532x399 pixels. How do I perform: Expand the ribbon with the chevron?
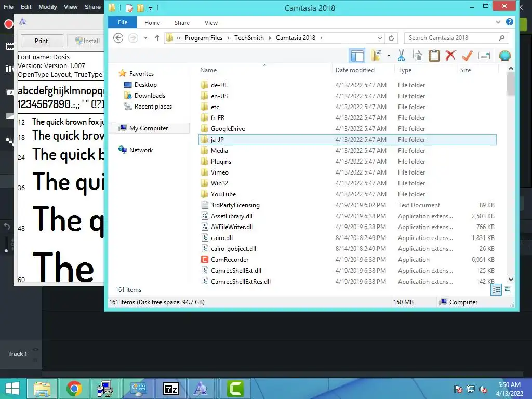(498, 22)
